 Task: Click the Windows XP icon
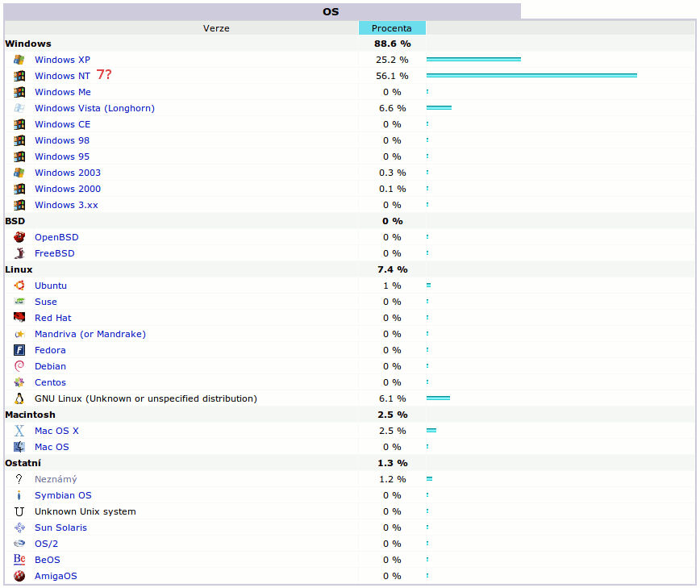(19, 60)
